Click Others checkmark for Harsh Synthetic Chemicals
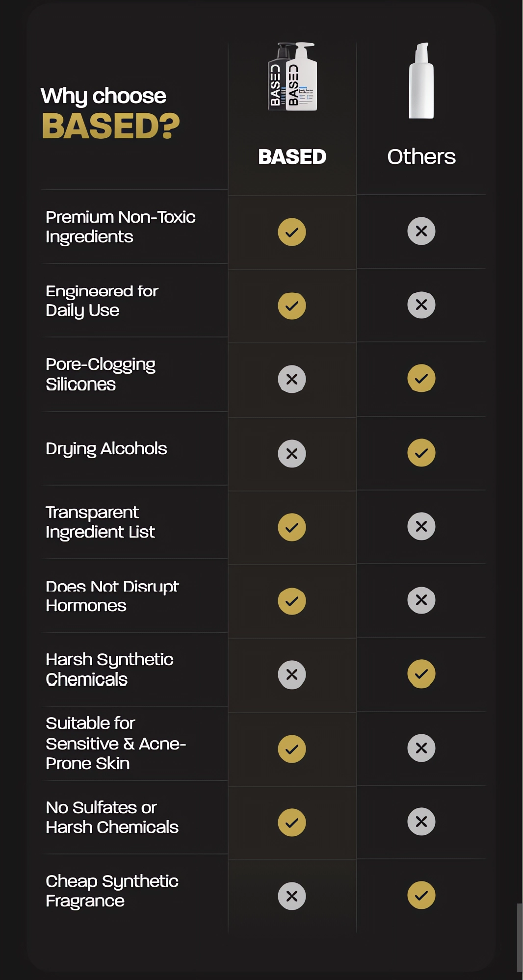 click(x=421, y=673)
